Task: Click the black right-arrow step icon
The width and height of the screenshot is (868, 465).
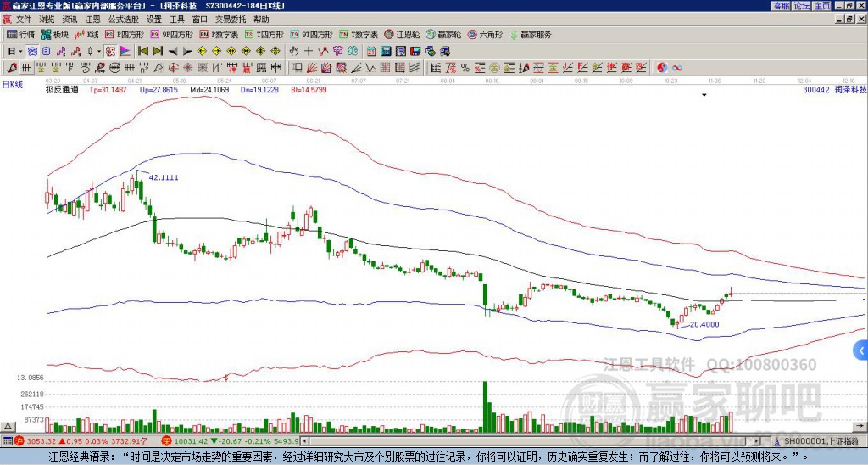Action: pos(187,52)
